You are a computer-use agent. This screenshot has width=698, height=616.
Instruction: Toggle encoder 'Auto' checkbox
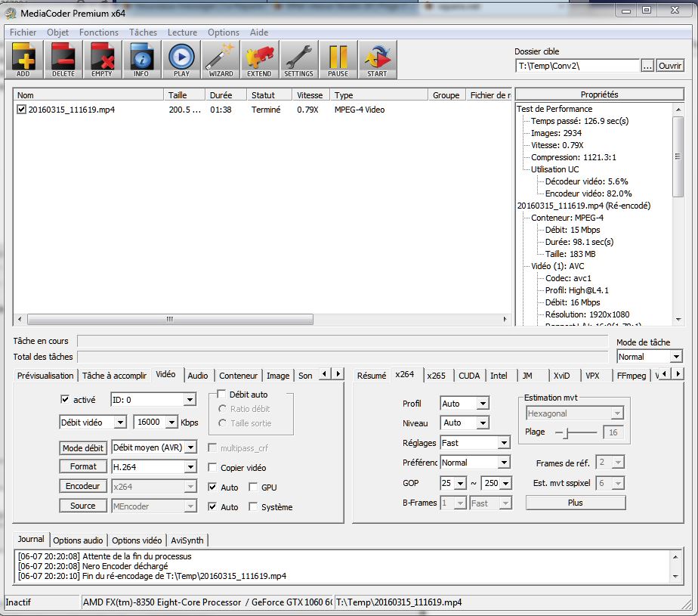(212, 487)
